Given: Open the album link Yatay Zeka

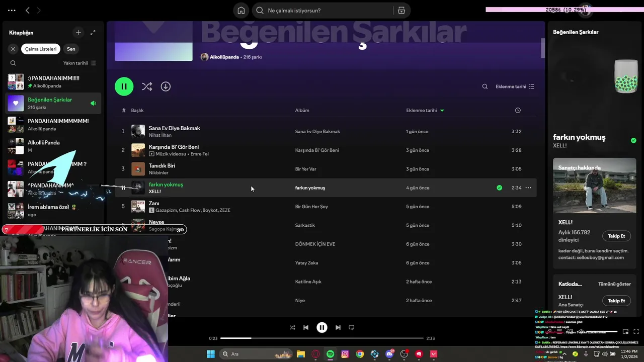Looking at the screenshot, I should (306, 262).
